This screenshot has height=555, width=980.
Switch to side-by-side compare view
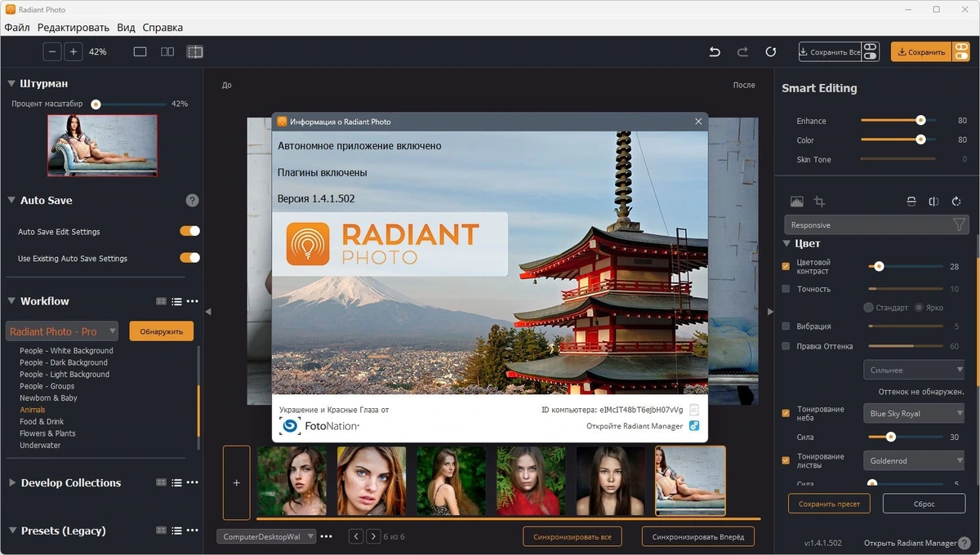click(167, 51)
